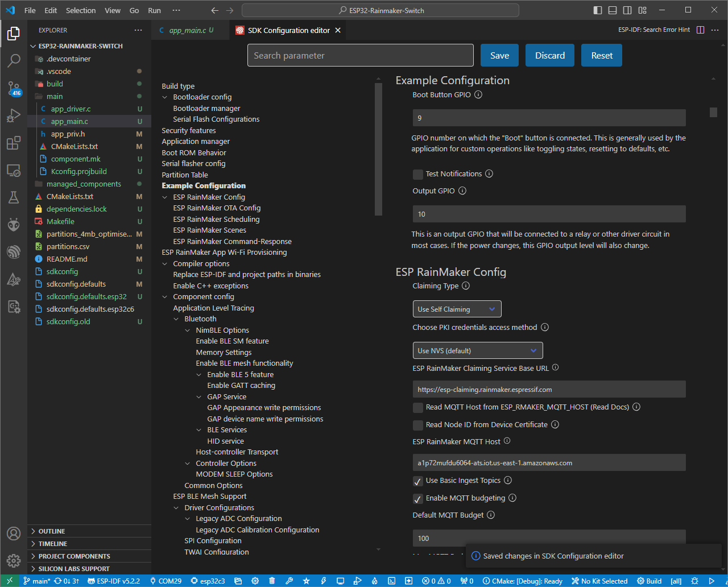Toggle the panel layout icon in title bar

[612, 10]
